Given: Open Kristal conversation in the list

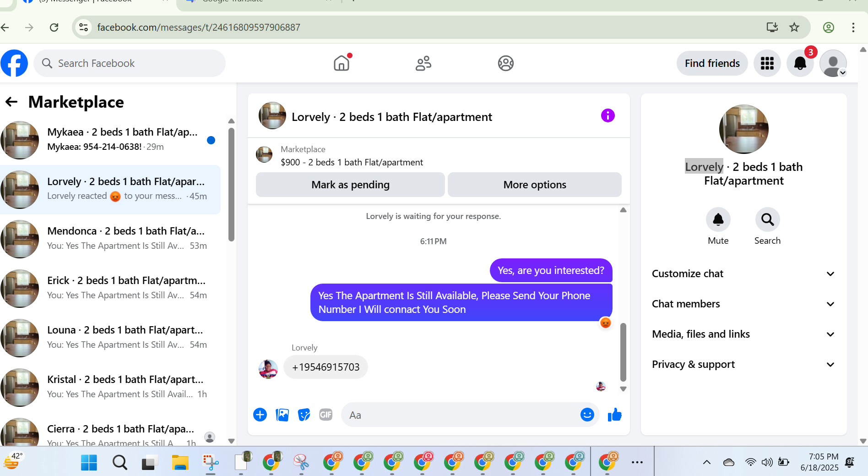Looking at the screenshot, I should pyautogui.click(x=110, y=387).
